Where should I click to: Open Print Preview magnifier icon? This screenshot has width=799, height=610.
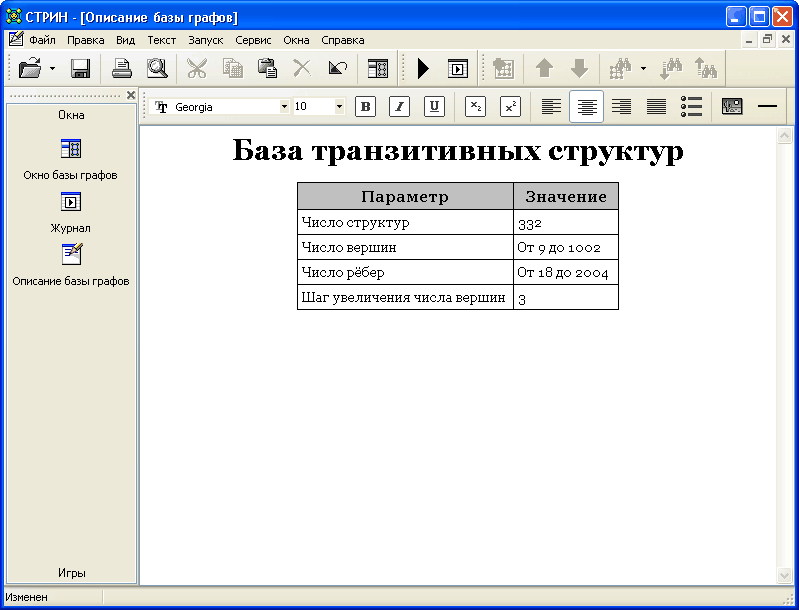(157, 68)
